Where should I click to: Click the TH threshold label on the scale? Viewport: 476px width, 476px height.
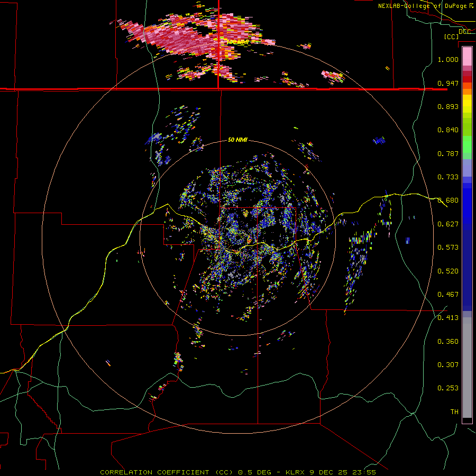pyautogui.click(x=454, y=412)
